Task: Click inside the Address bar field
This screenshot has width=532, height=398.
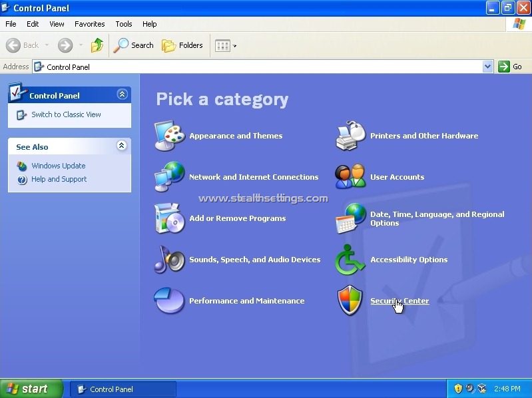Action: [x=263, y=67]
